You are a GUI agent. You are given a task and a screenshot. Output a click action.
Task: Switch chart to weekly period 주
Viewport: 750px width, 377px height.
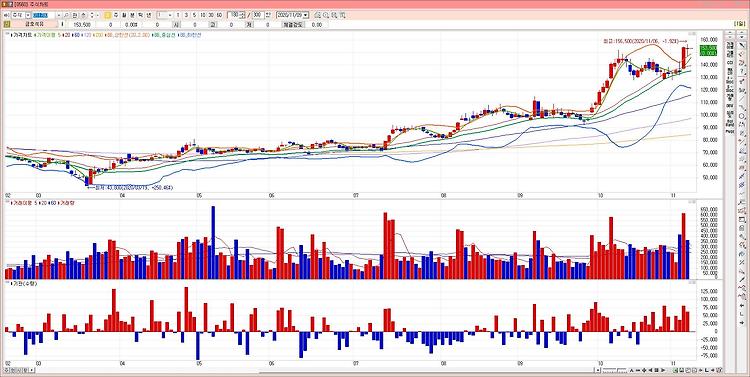point(116,15)
